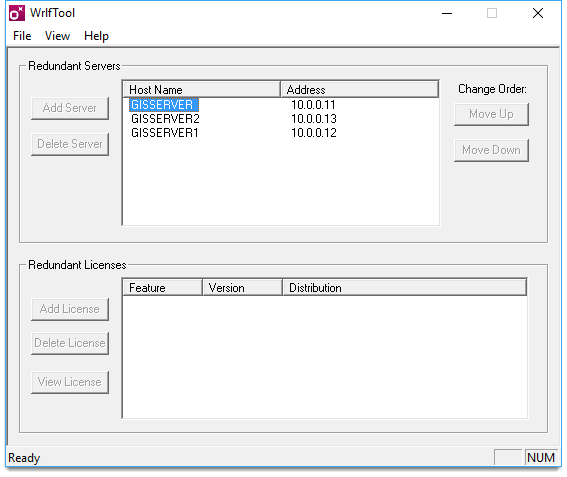Screen dimensions: 567x477
Task: Click the Delete License button
Action: pyautogui.click(x=70, y=343)
